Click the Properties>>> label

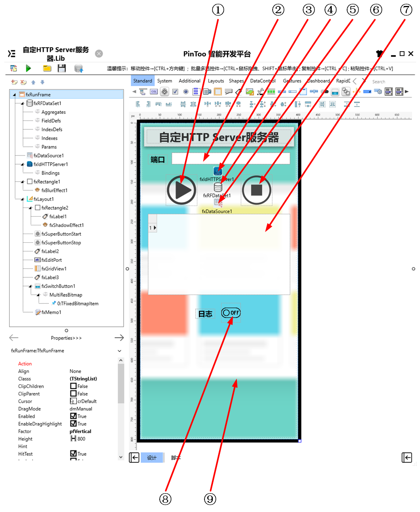[x=66, y=338]
